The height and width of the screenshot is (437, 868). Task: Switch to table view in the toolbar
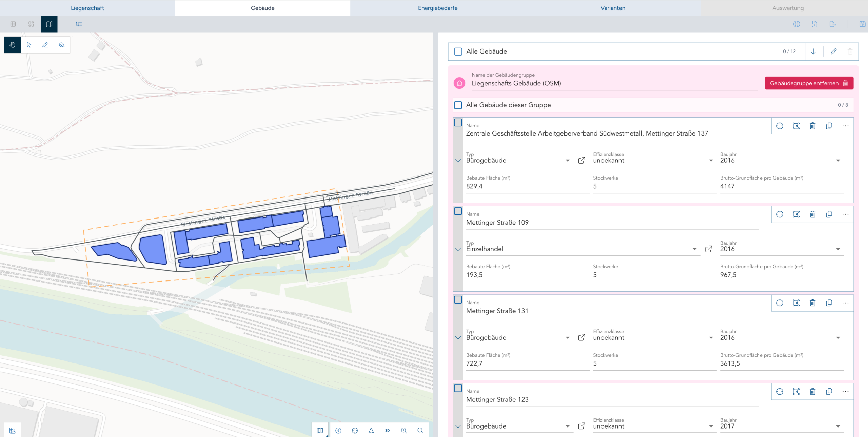(x=13, y=24)
